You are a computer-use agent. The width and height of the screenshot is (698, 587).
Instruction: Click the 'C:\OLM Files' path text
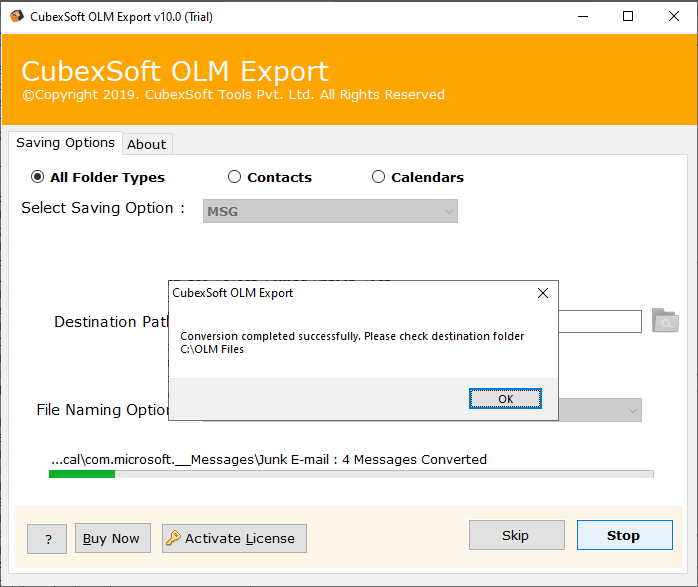point(212,349)
